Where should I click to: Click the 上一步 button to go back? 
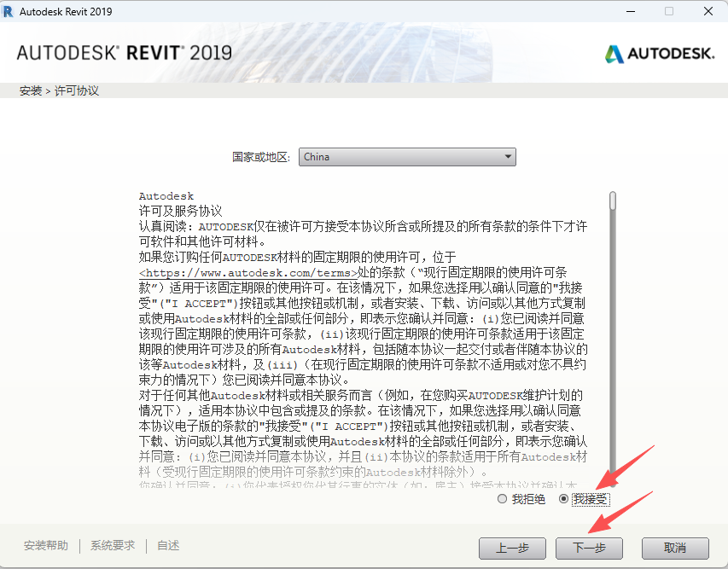[x=512, y=549]
